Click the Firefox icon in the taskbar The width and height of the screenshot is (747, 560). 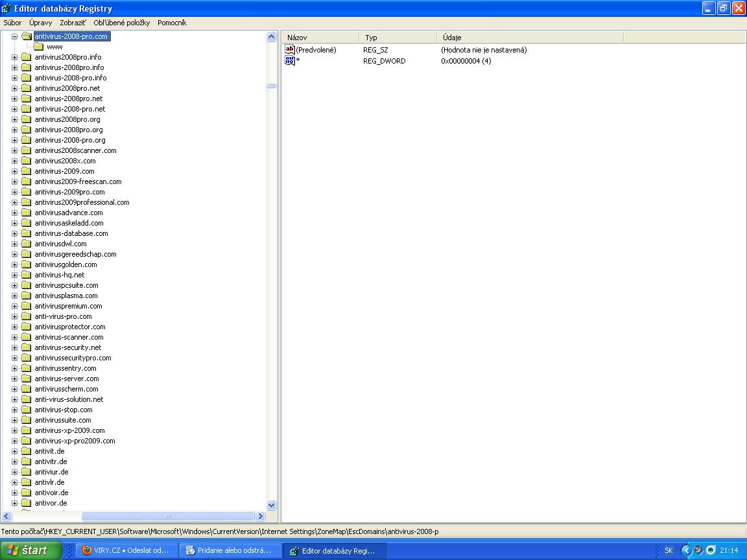click(86, 550)
